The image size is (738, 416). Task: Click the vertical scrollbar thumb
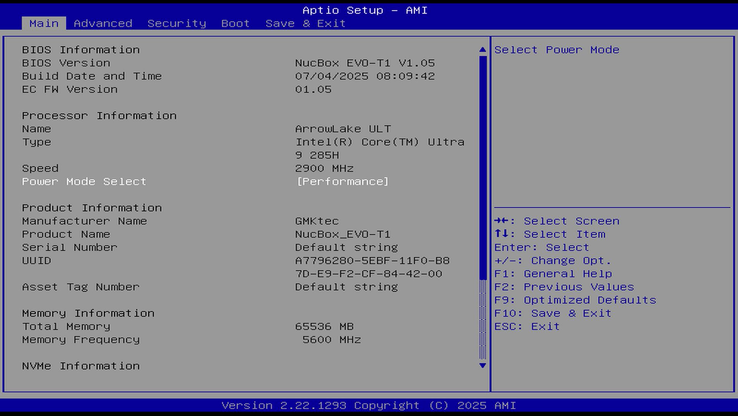click(482, 168)
